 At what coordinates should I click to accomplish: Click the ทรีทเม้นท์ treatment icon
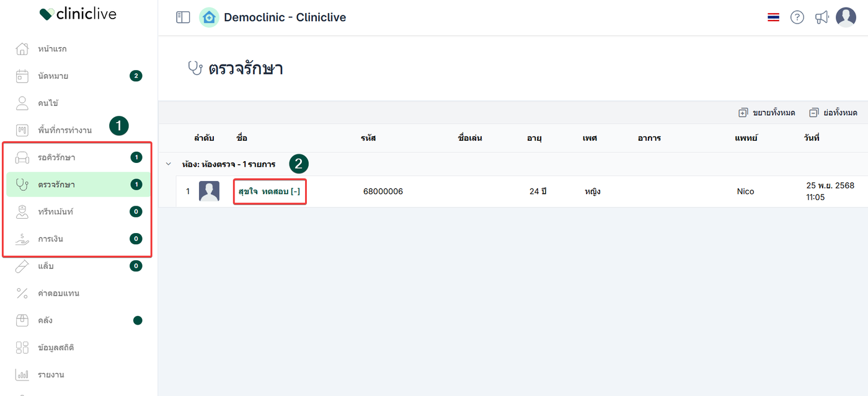[22, 212]
